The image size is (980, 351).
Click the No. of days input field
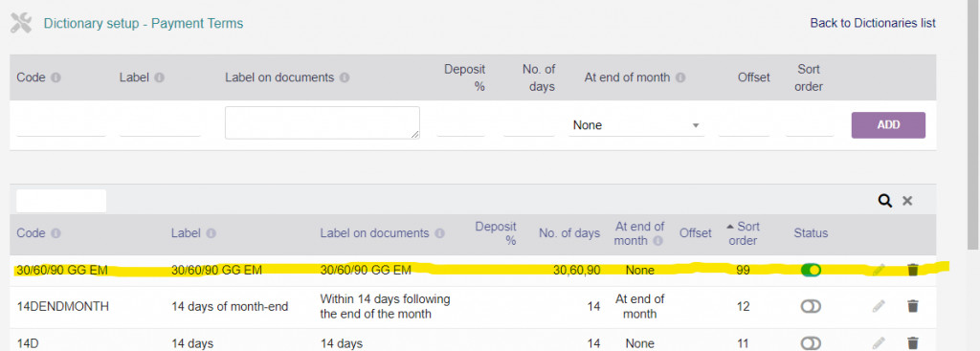click(x=528, y=125)
